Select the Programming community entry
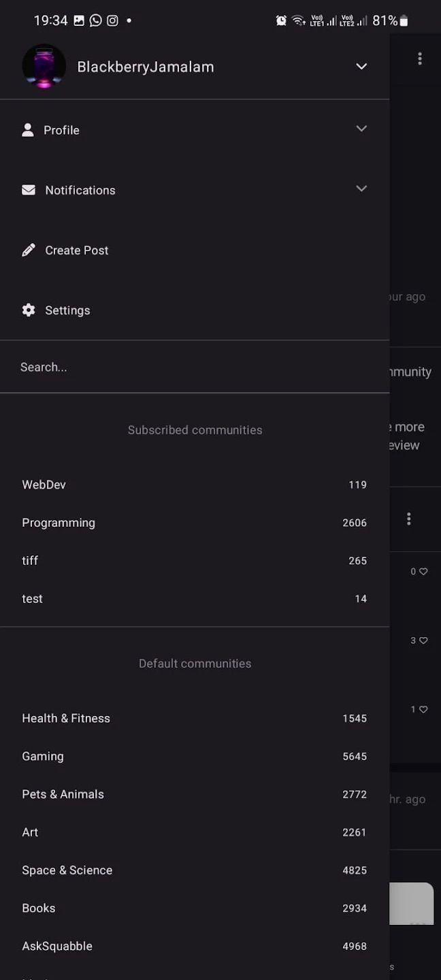Image resolution: width=441 pixels, height=980 pixels. click(x=59, y=522)
